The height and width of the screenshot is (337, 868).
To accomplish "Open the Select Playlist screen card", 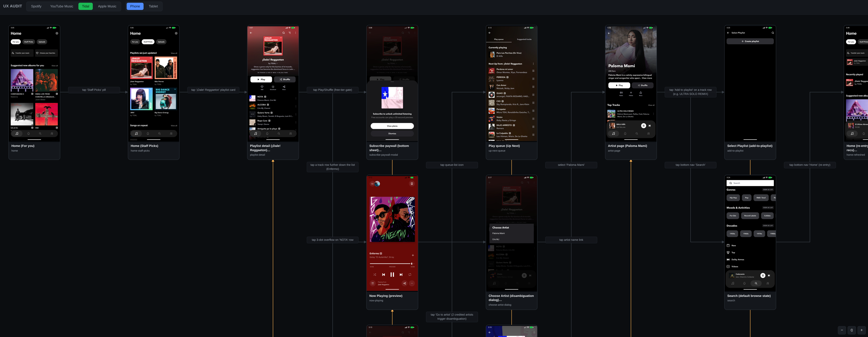I will pos(750,92).
